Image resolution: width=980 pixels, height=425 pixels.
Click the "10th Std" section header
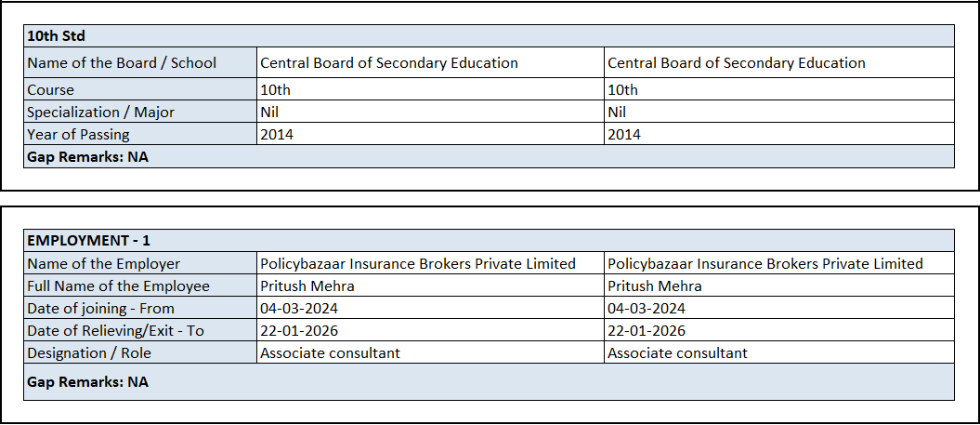[57, 36]
